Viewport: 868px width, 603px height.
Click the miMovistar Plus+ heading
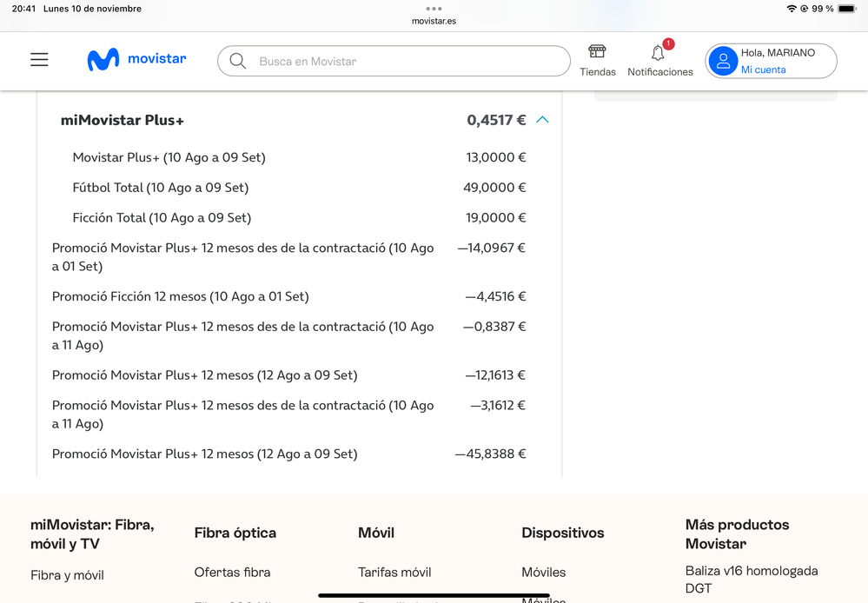click(123, 121)
